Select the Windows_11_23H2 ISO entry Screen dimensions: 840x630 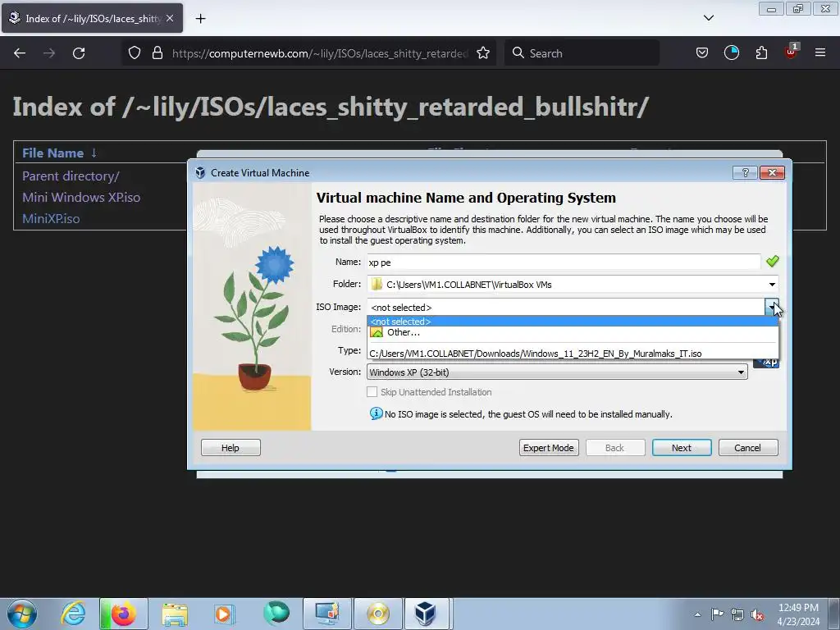(x=572, y=354)
